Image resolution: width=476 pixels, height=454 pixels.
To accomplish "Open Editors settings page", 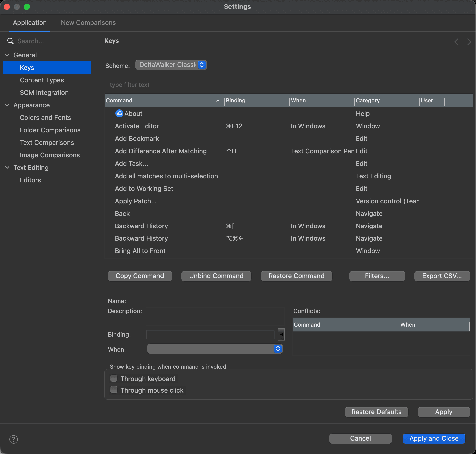I will 30,180.
